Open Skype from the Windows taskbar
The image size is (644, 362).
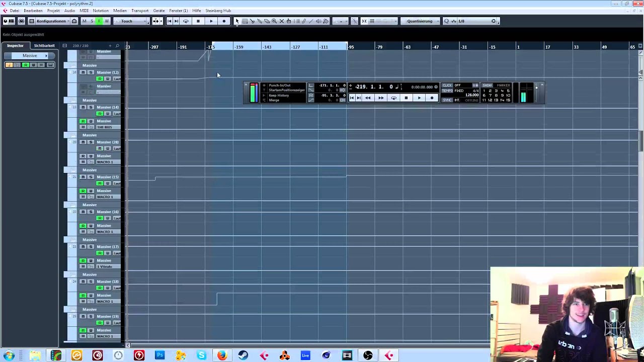pyautogui.click(x=201, y=355)
